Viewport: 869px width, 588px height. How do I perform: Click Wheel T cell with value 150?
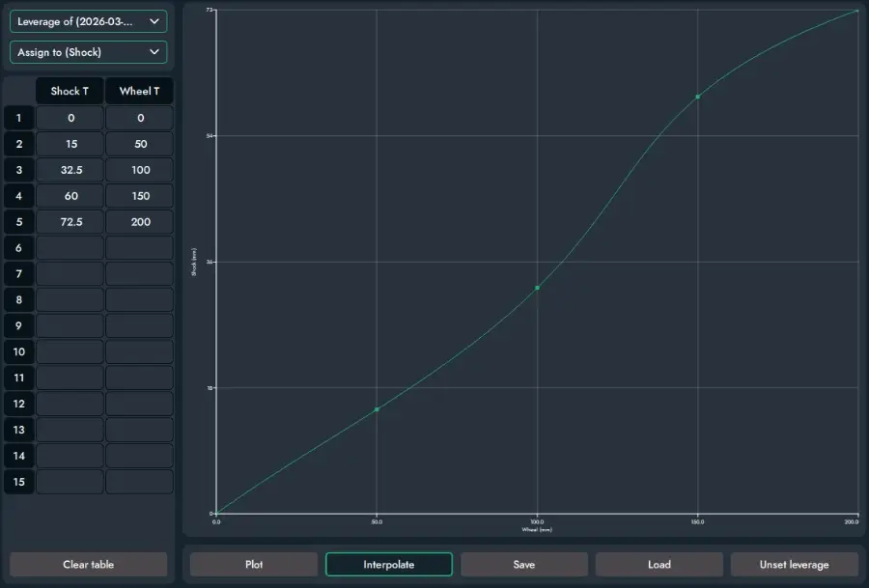[x=140, y=196]
